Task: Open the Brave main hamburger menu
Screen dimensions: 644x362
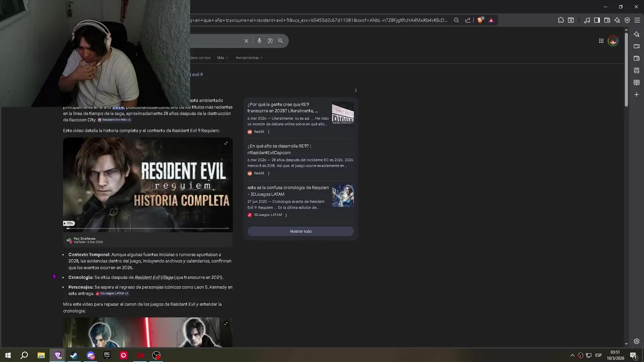Action: tap(636, 20)
